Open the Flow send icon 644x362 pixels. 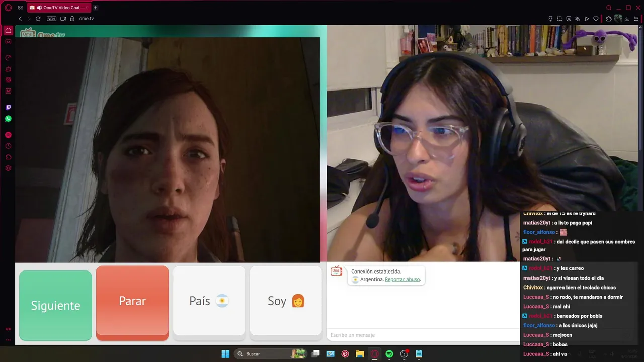coord(587,19)
